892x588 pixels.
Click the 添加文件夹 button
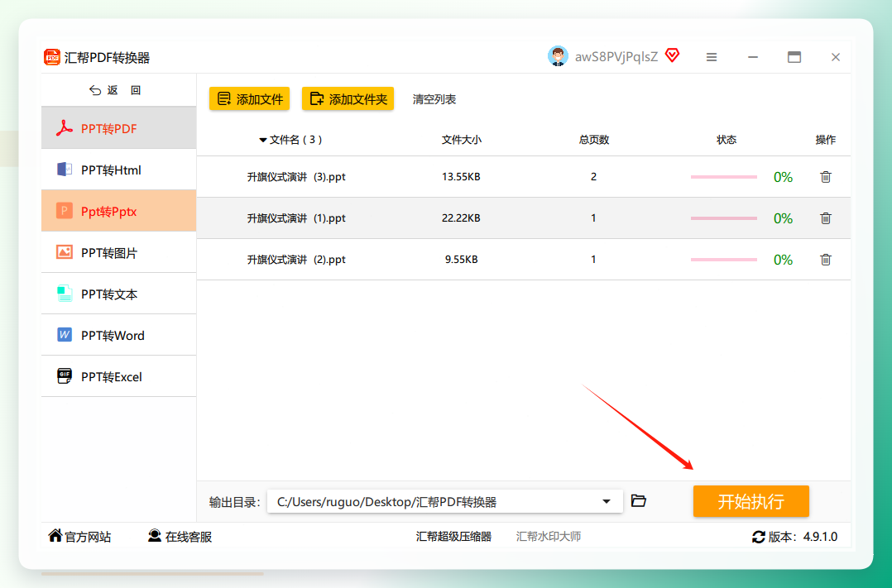tap(348, 99)
